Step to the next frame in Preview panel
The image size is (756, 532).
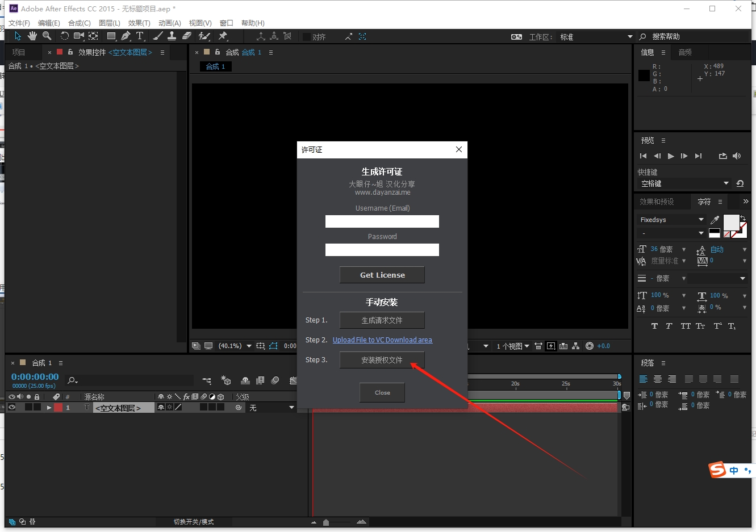pyautogui.click(x=684, y=156)
